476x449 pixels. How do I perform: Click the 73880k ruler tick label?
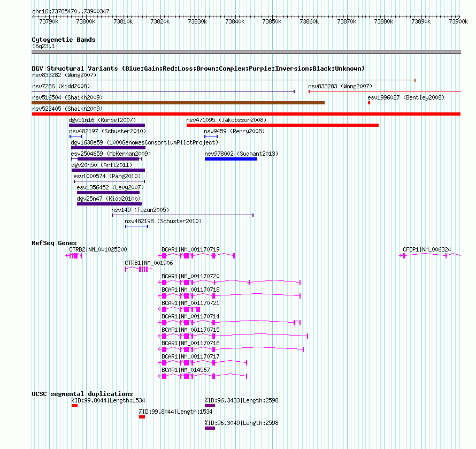click(x=383, y=21)
